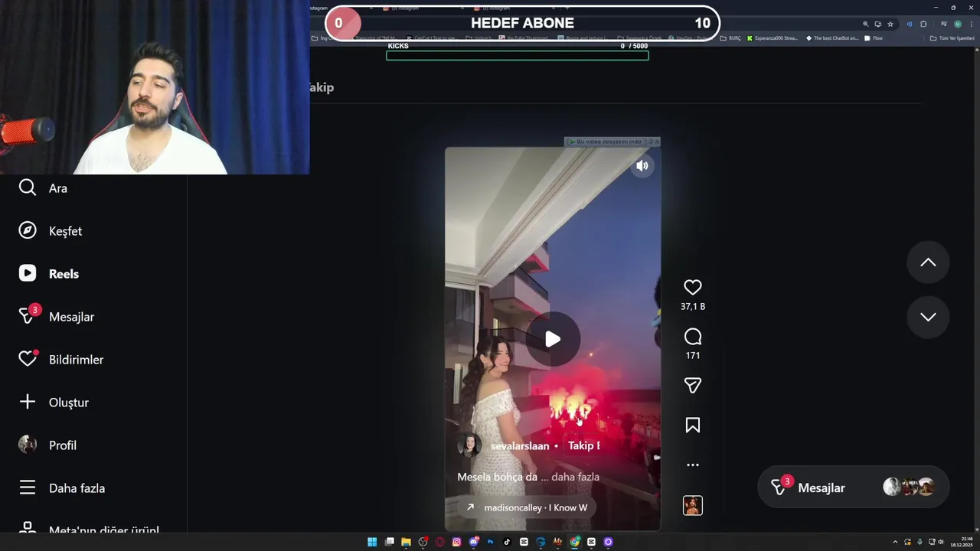
Task: Open the browser profile avatar
Action: click(x=958, y=24)
